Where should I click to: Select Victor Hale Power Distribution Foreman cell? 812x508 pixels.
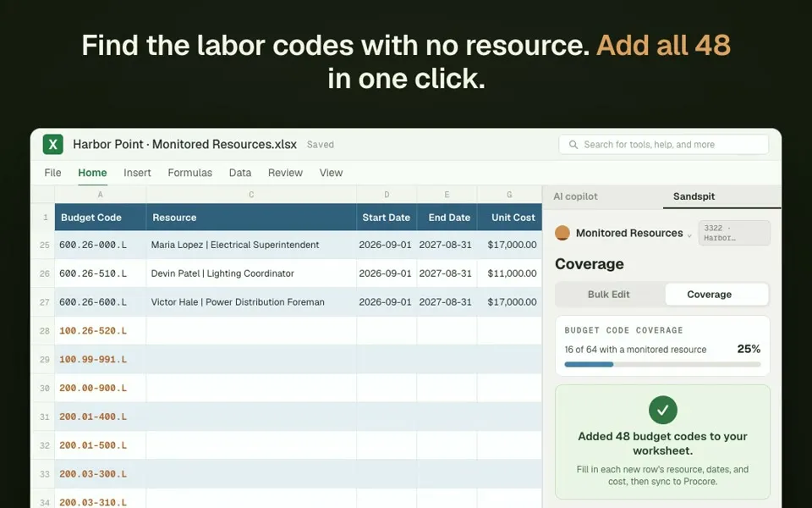tap(251, 302)
